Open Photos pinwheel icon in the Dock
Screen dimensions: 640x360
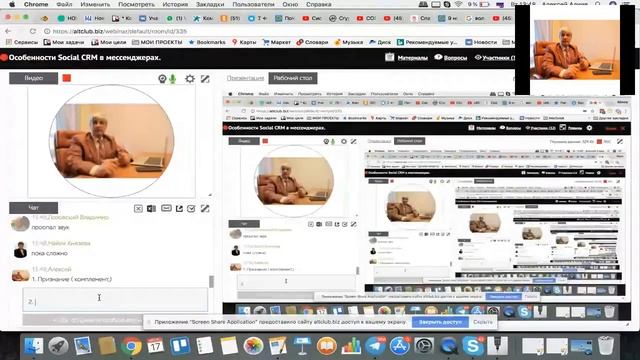[253, 346]
